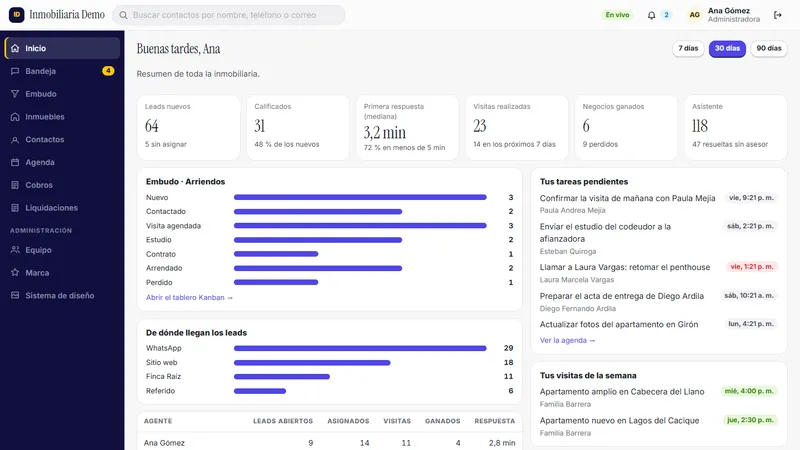Click the Visita agendada funnel row
This screenshot has height=450, width=800.
click(x=330, y=226)
